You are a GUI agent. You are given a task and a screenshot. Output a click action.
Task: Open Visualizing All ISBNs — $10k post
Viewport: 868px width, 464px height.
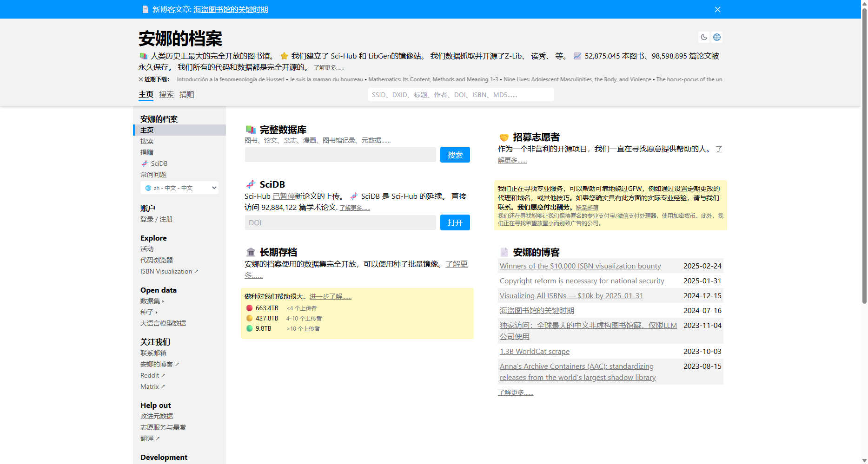[571, 295]
